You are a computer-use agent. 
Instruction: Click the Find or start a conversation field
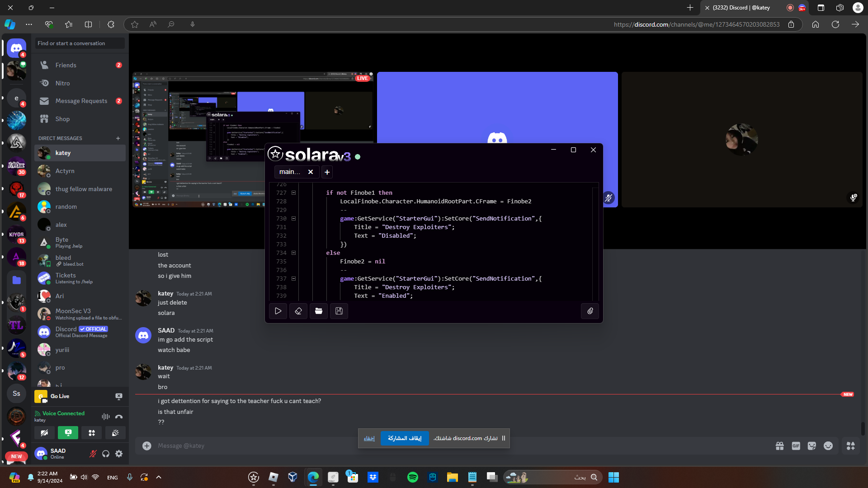(x=80, y=43)
